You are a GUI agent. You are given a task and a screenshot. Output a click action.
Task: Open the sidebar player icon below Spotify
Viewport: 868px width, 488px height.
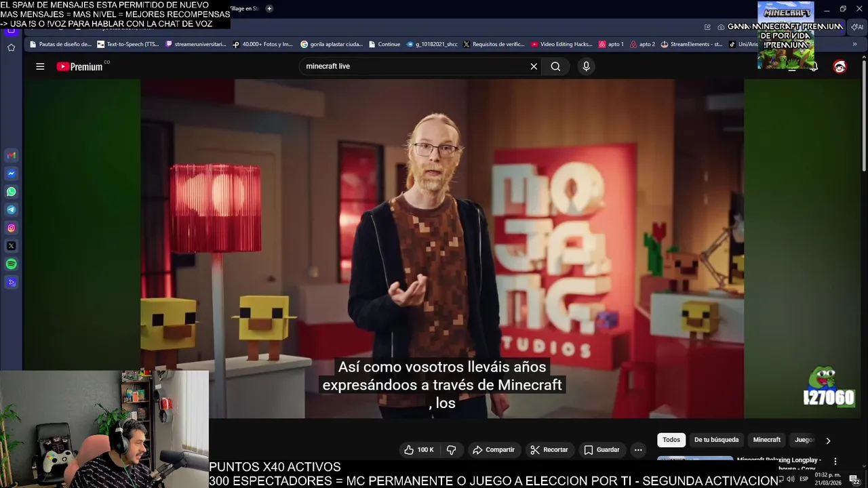(12, 283)
